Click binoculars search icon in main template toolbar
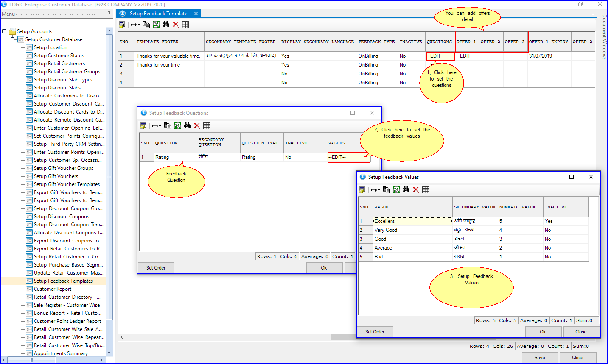Viewport: 608px width, 364px height. [166, 25]
